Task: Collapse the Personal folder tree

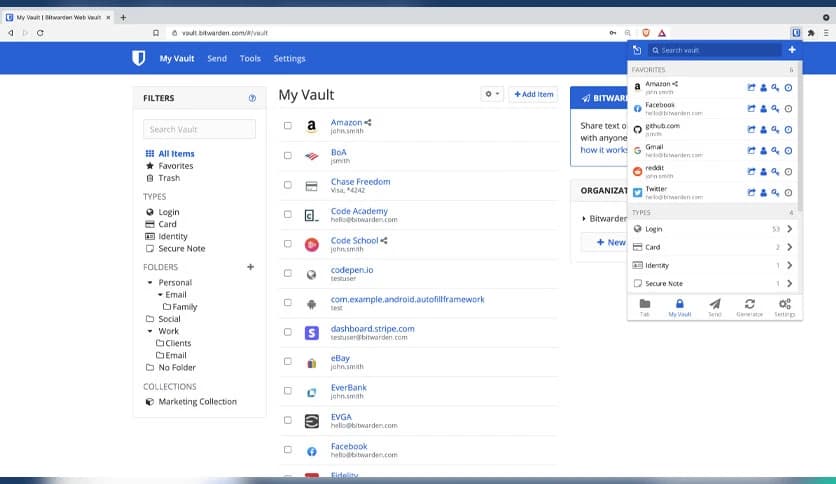Action: click(148, 283)
